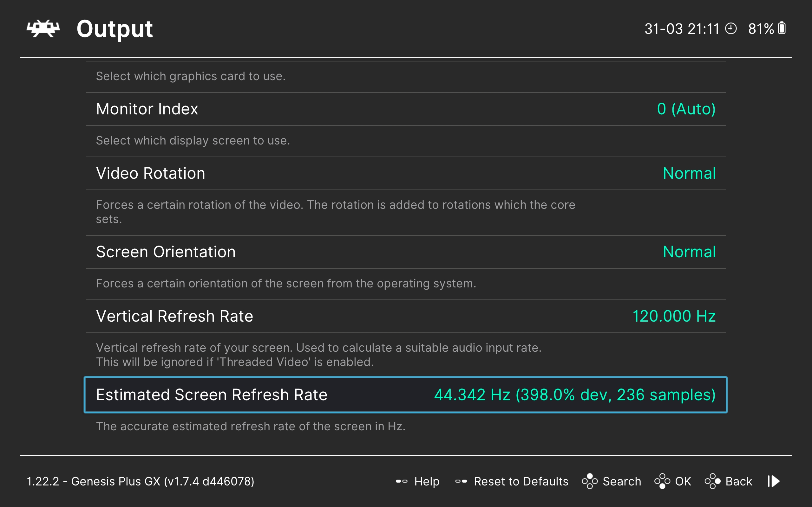Click the play/step icon at bottom right
This screenshot has height=507, width=812.
[773, 481]
